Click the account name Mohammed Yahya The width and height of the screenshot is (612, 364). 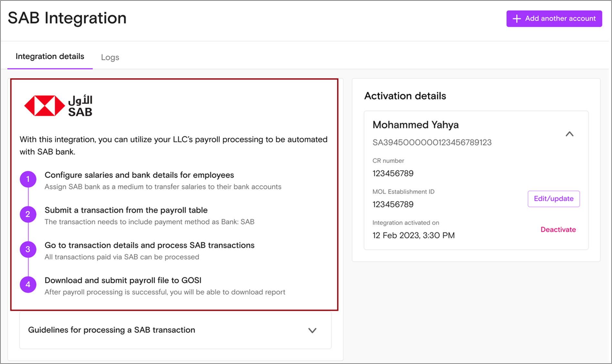[x=415, y=125]
